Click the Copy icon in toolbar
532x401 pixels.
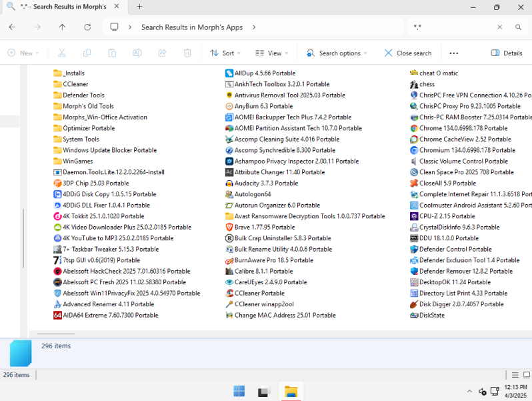click(x=87, y=53)
